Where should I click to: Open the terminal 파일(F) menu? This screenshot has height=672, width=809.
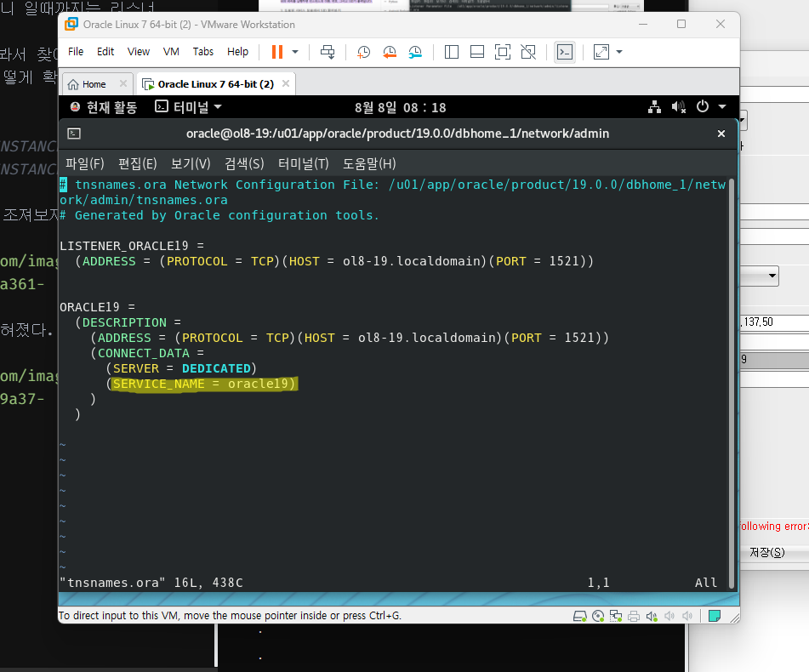point(84,164)
